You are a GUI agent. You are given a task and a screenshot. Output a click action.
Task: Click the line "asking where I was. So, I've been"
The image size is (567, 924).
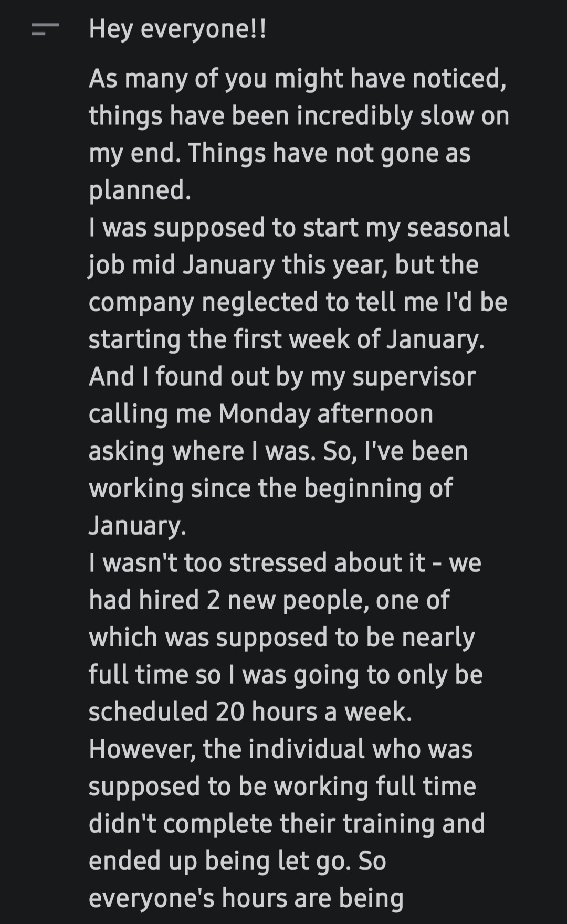point(278,451)
